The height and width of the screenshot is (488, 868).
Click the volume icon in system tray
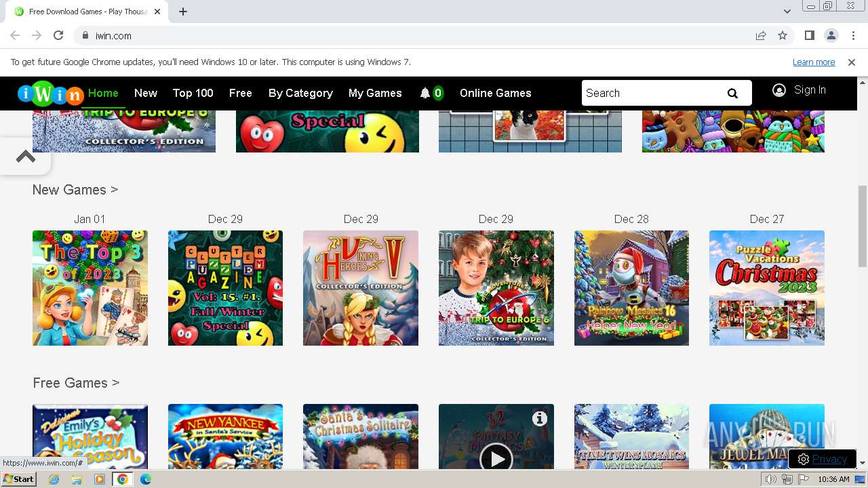coord(770,479)
